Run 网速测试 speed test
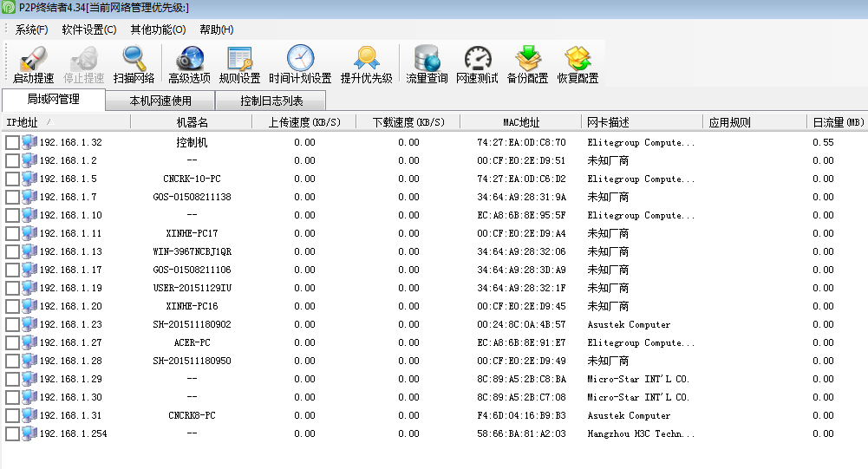The width and height of the screenshot is (868, 469). point(477,59)
